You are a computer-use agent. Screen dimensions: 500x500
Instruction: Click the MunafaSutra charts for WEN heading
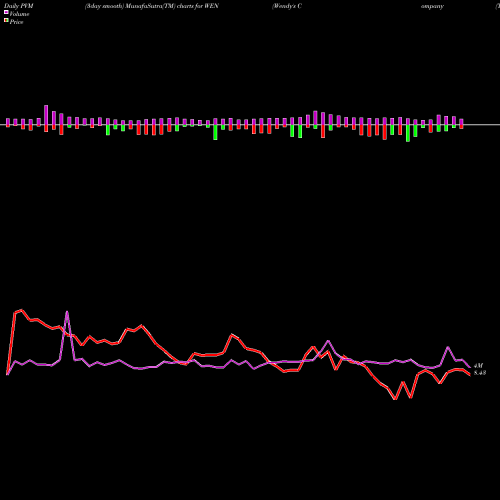coord(152,6)
